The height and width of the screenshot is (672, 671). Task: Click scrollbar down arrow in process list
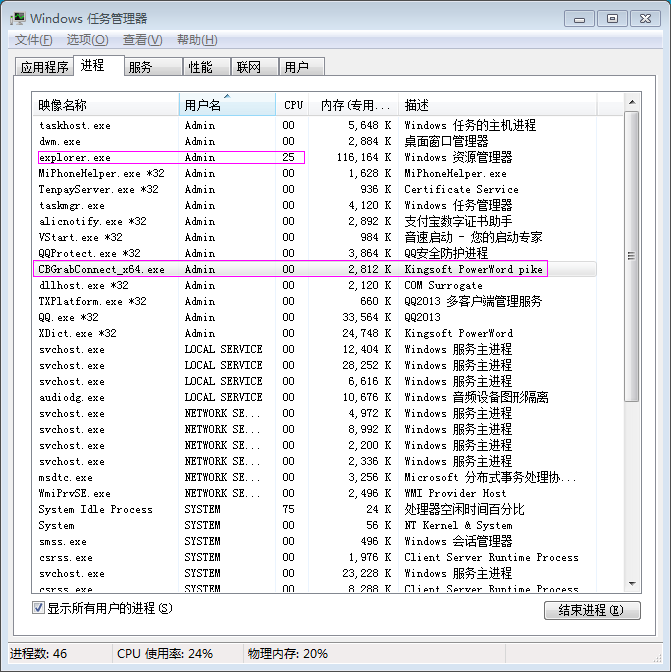click(631, 584)
